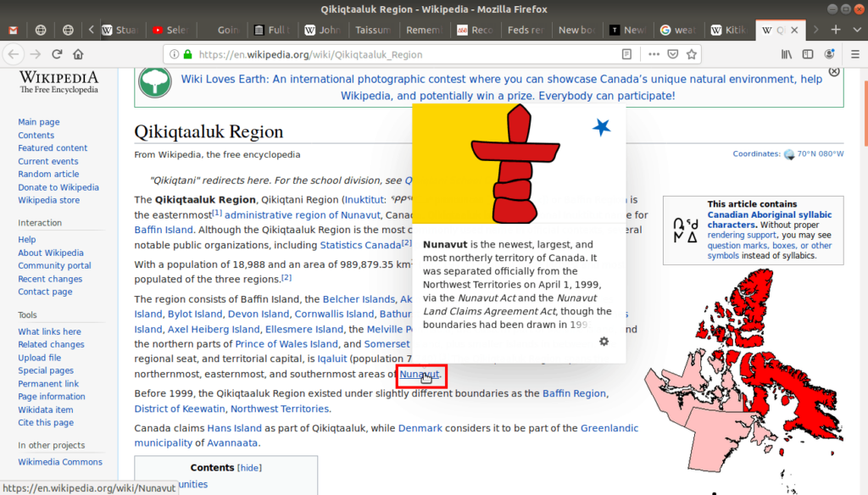The width and height of the screenshot is (868, 495).
Task: Open the Firefox account icon
Action: [829, 54]
